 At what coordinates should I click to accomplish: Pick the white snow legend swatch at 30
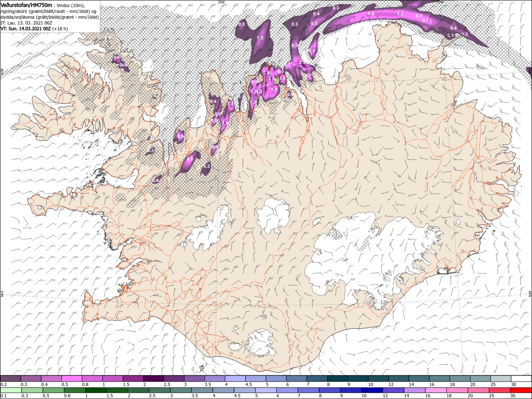tap(521, 379)
